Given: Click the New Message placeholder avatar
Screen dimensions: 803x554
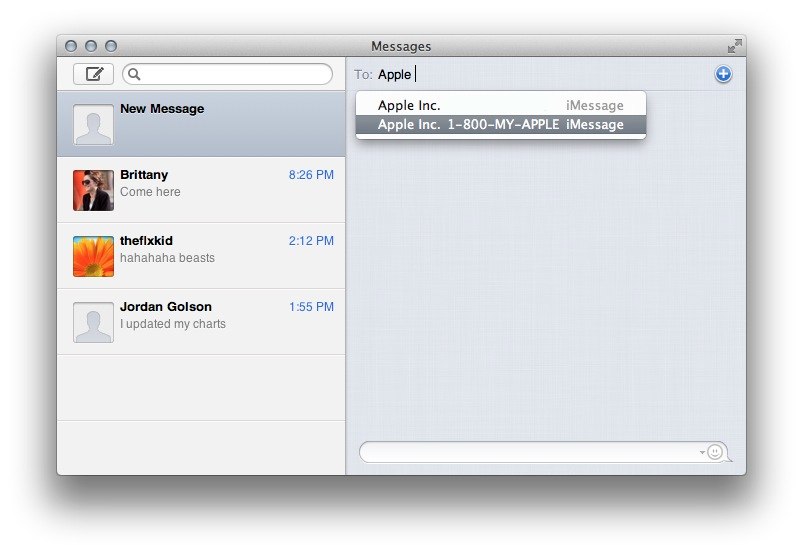Looking at the screenshot, I should (93, 125).
